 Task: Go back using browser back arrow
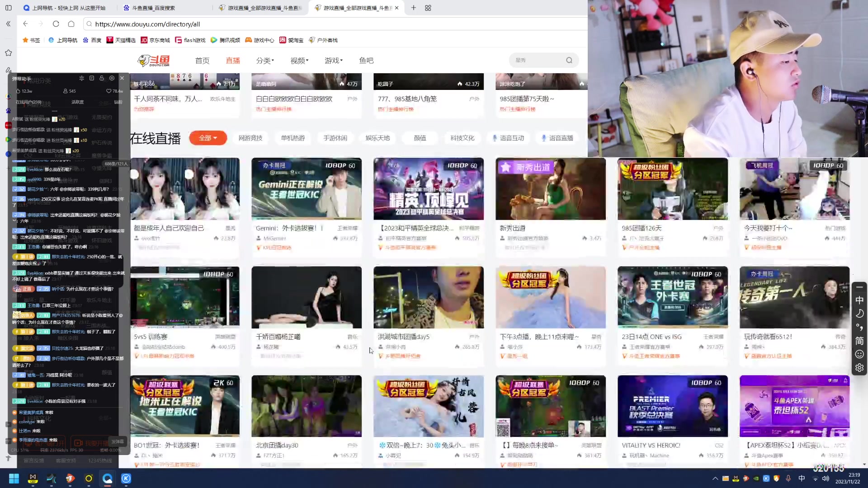coord(25,24)
